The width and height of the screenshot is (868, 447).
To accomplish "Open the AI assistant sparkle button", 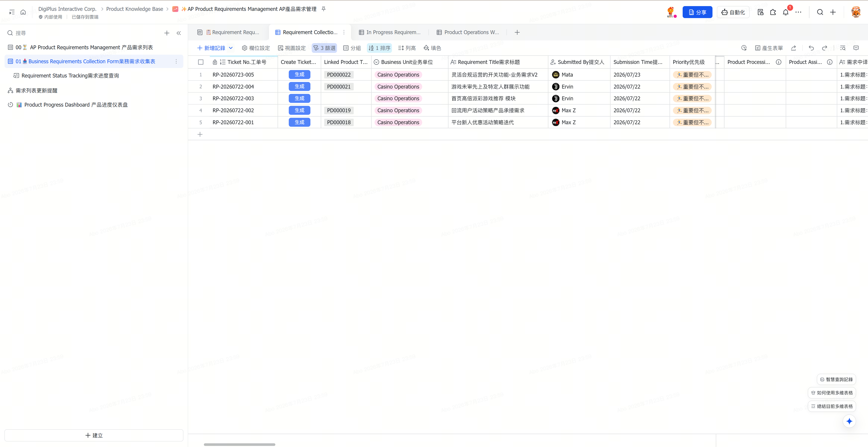I will (x=849, y=421).
